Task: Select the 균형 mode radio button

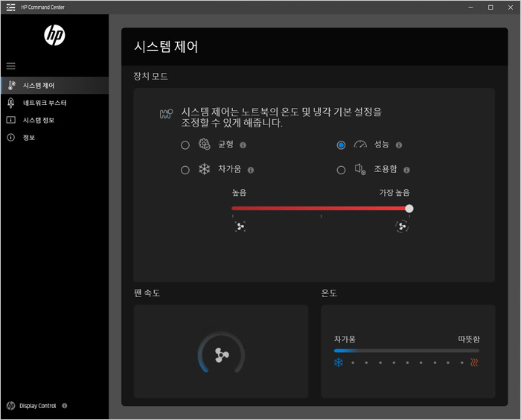Action: [x=185, y=145]
